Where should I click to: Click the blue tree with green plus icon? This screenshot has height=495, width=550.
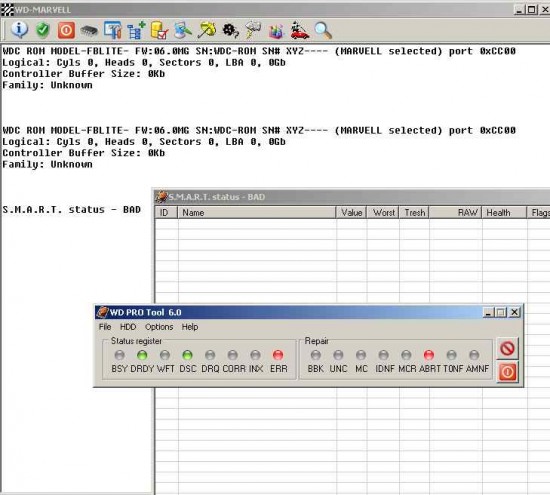point(136,30)
